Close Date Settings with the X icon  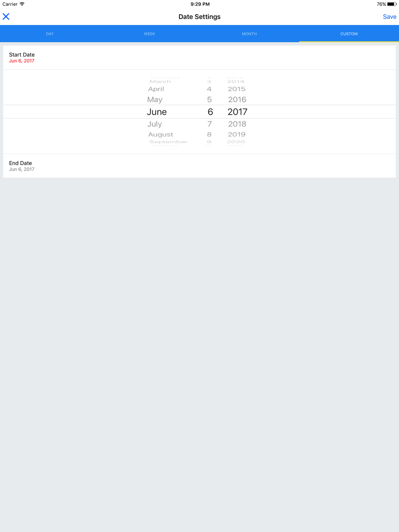pos(6,16)
